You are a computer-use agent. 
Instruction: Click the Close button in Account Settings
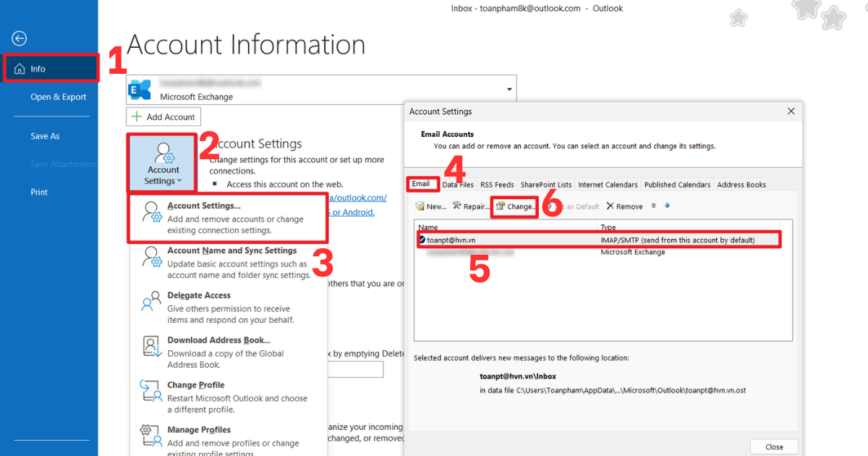[x=774, y=447]
